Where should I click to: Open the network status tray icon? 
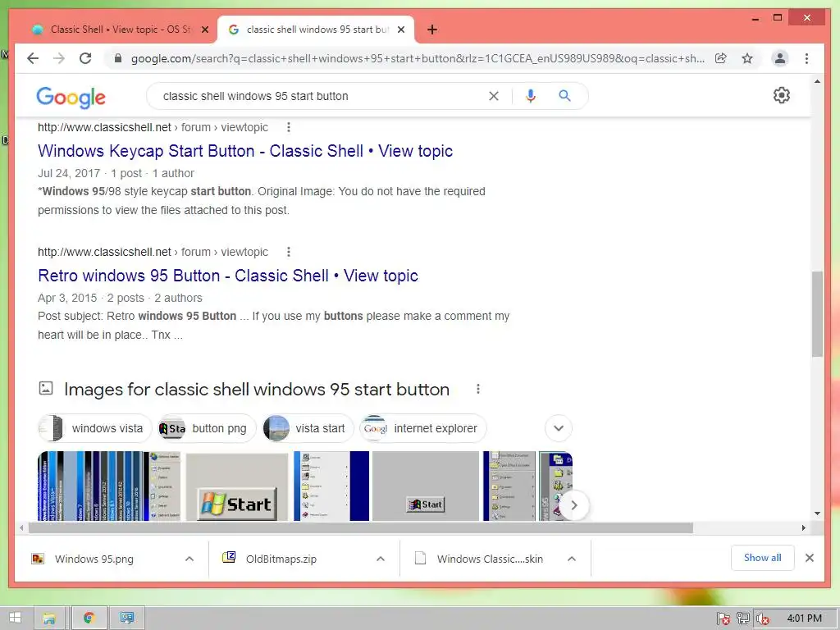coord(742,619)
